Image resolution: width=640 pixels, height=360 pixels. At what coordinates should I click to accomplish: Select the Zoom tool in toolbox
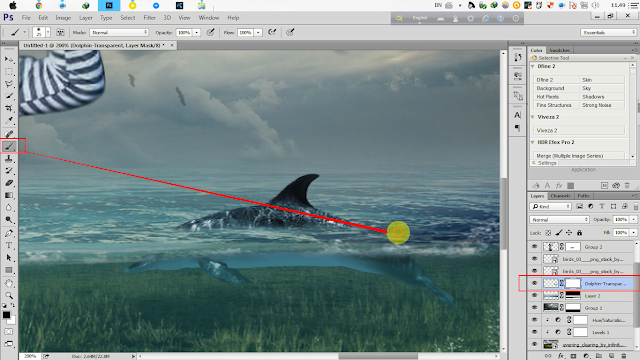pyautogui.click(x=9, y=295)
